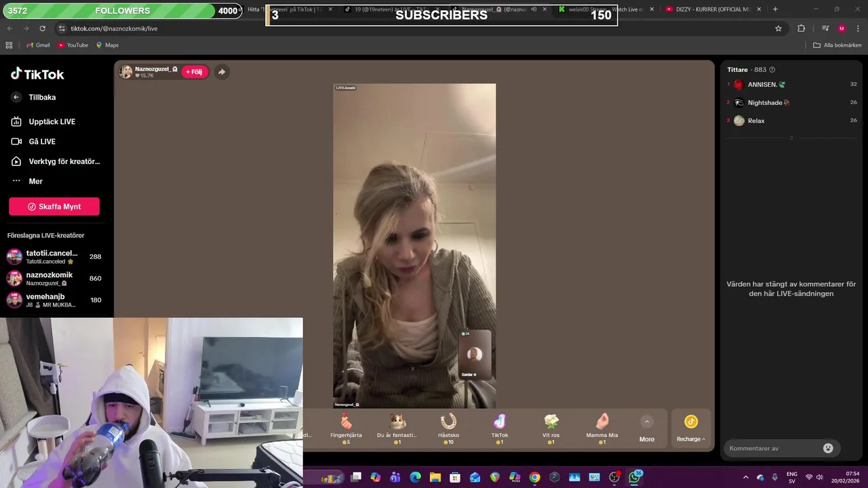Image resolution: width=868 pixels, height=488 pixels.
Task: Reload the current page
Action: 42,28
